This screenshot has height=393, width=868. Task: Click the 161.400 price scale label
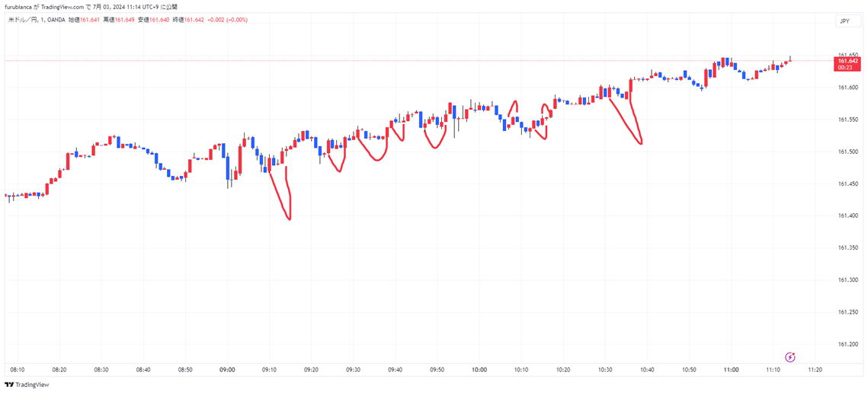coord(847,216)
